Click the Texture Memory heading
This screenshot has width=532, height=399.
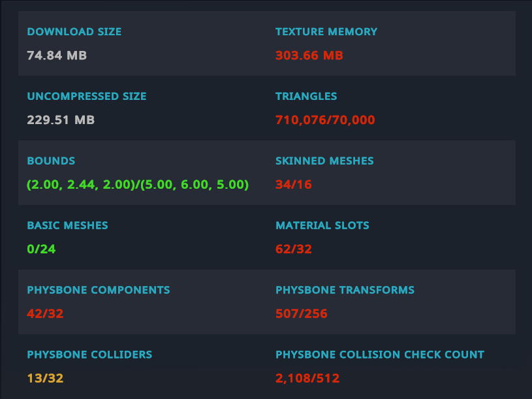click(x=326, y=31)
